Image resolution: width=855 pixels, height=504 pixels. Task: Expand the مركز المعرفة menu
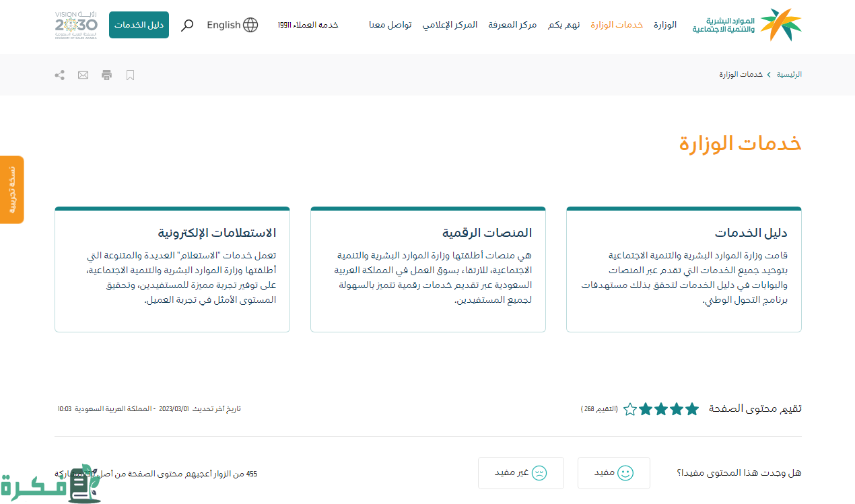(x=512, y=25)
